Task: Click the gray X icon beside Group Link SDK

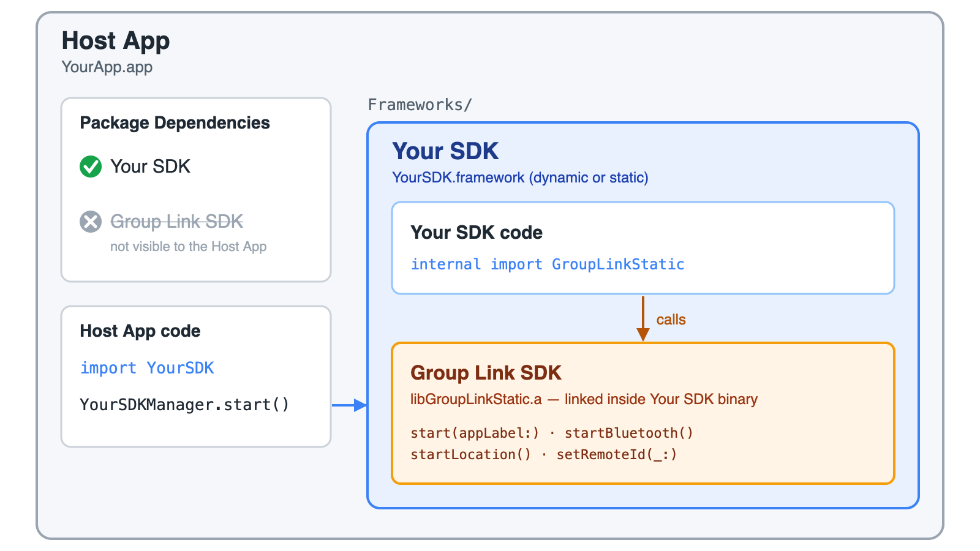Action: tap(91, 222)
